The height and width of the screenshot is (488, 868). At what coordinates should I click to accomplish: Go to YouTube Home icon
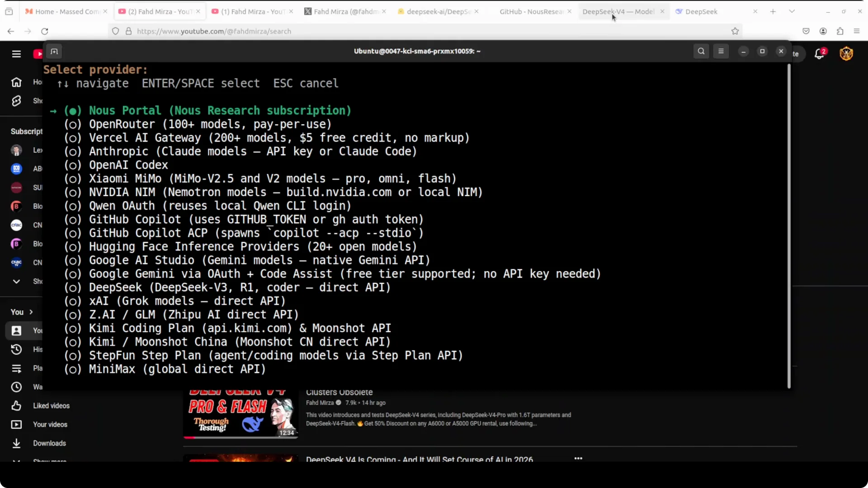(x=16, y=82)
